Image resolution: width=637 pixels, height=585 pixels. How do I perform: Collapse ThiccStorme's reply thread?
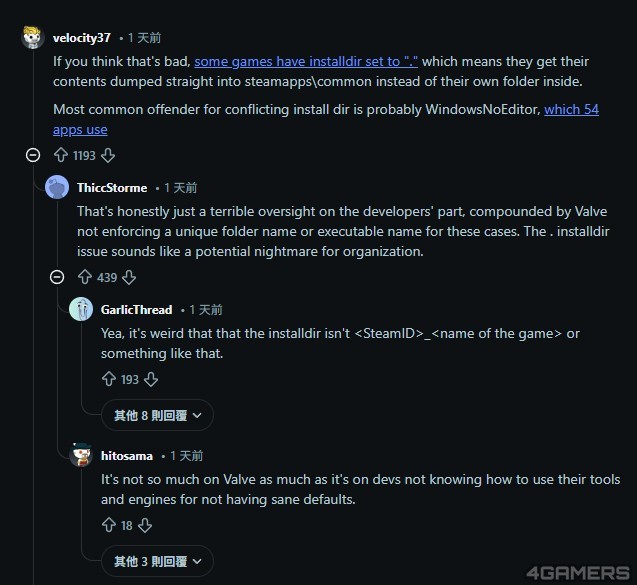pos(57,277)
